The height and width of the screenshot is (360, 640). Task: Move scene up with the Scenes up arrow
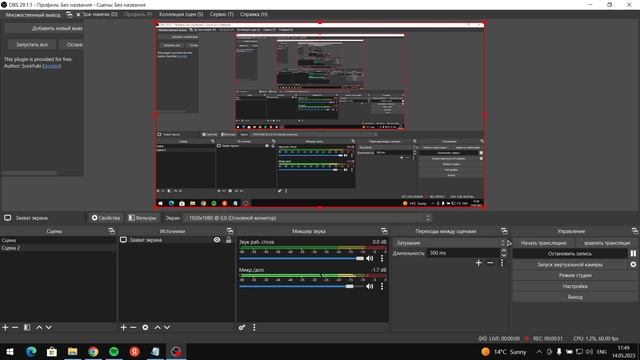pyautogui.click(x=39, y=327)
